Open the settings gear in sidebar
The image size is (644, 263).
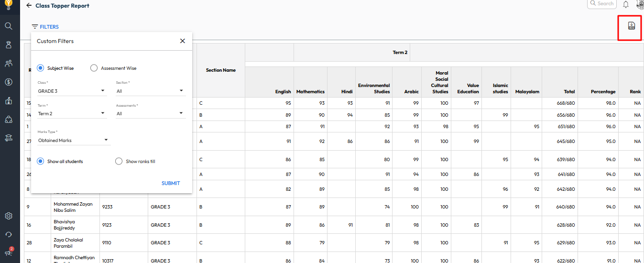[x=9, y=216]
